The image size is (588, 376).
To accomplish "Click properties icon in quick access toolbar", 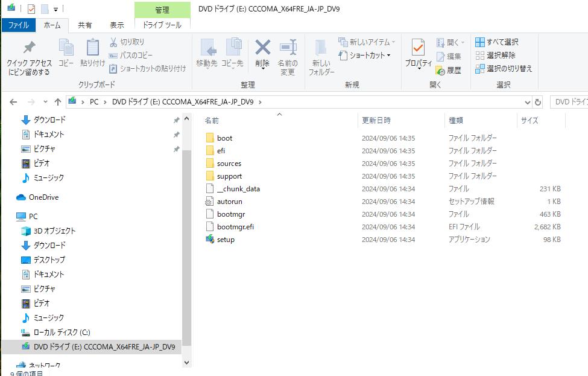I will (31, 8).
